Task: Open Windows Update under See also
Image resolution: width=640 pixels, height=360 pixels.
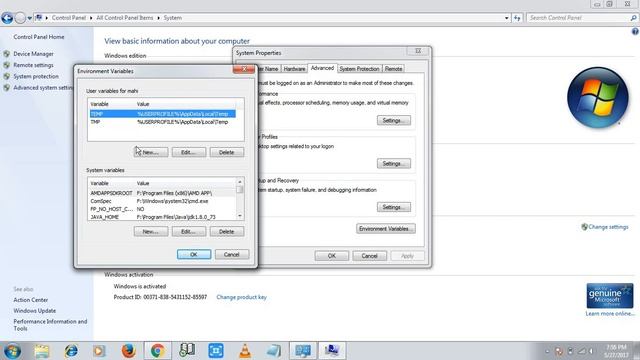Action: point(35,311)
